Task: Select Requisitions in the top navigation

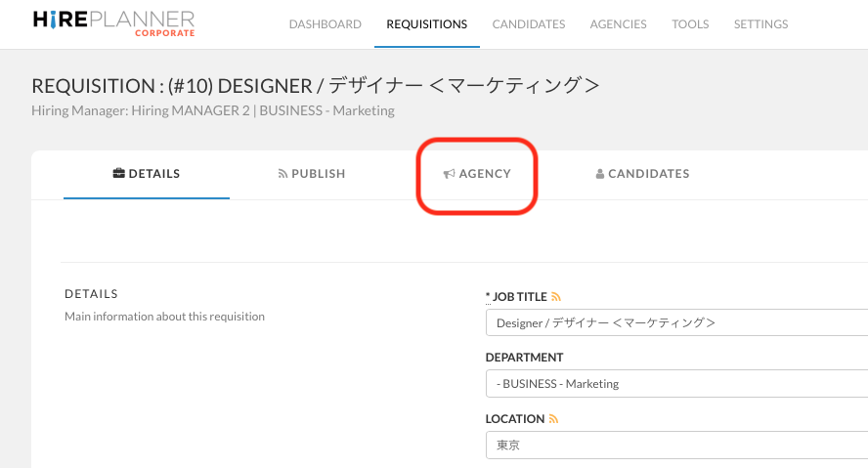Action: [426, 24]
